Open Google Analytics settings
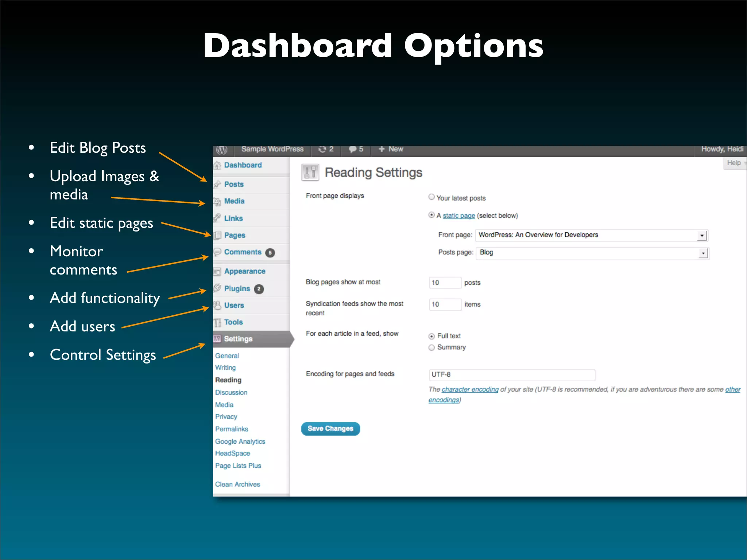The width and height of the screenshot is (747, 560). click(x=240, y=442)
